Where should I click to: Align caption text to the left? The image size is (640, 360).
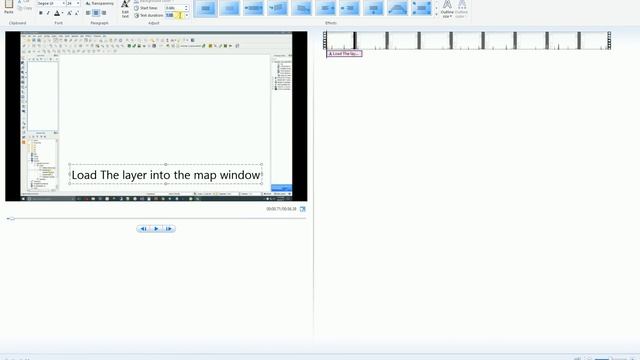(88, 13)
